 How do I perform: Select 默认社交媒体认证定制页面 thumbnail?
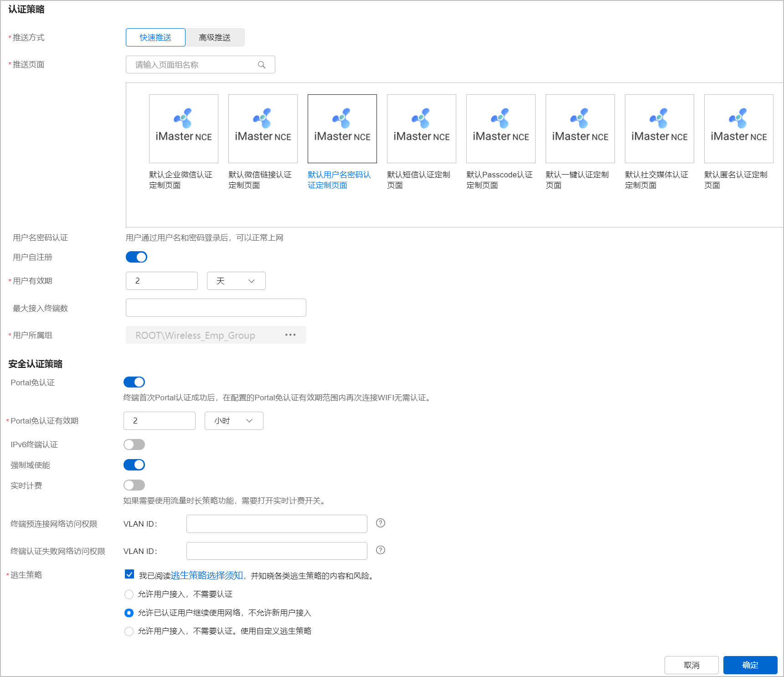point(660,129)
